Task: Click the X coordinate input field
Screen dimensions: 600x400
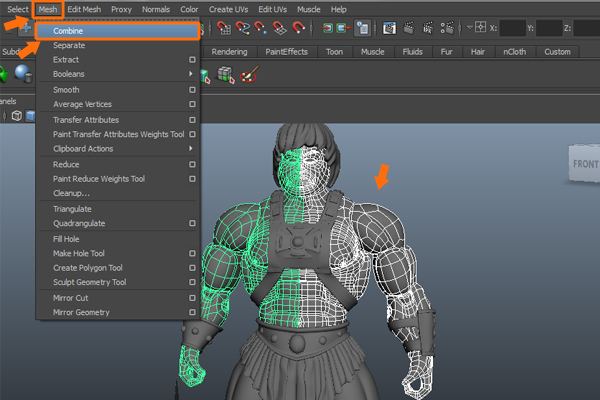Action: (513, 28)
